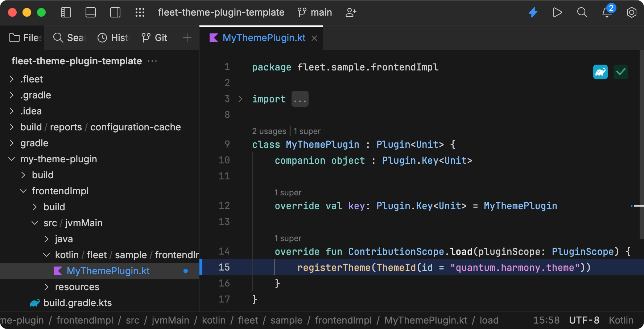Screen dimensions: 644x329
Task: Click the green inspections check icon
Action: coord(620,72)
